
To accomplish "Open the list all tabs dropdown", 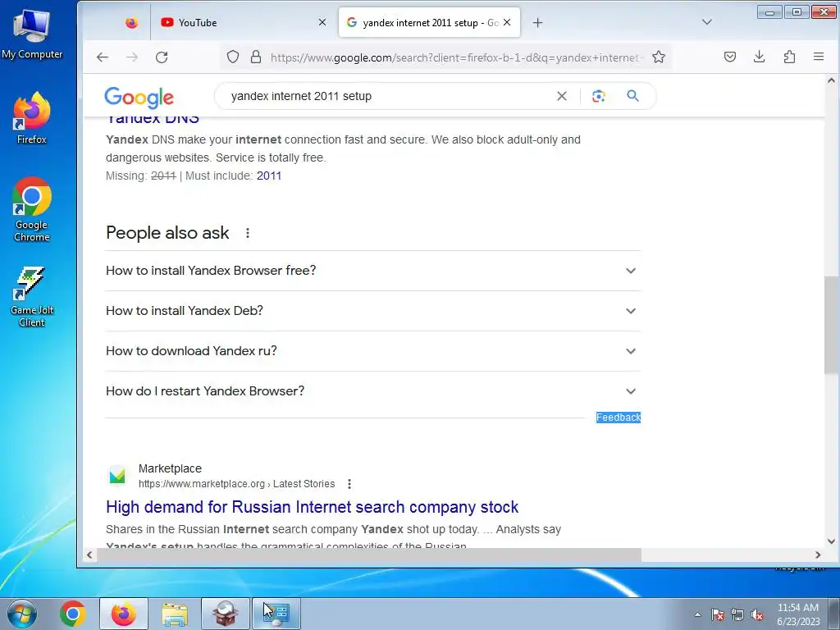I will point(707,22).
